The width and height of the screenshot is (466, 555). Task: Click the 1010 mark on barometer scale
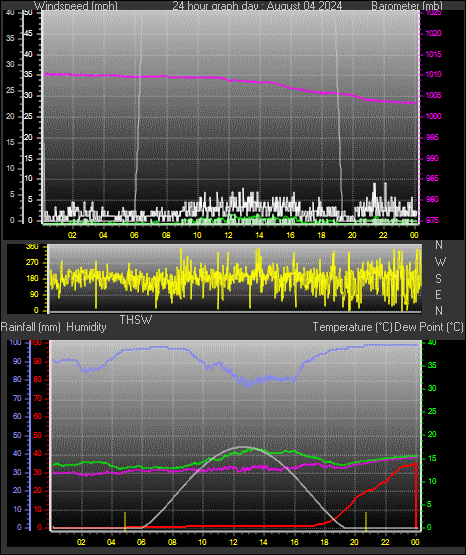(433, 75)
